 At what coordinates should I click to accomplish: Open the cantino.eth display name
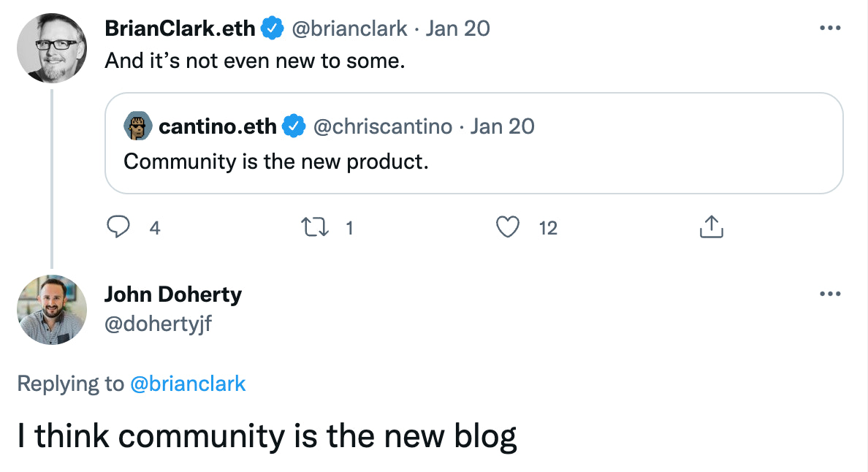(x=217, y=126)
